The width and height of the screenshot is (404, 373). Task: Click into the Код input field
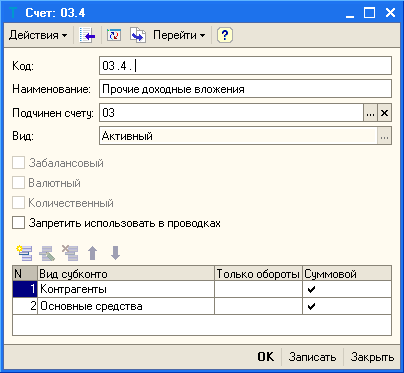[245, 66]
